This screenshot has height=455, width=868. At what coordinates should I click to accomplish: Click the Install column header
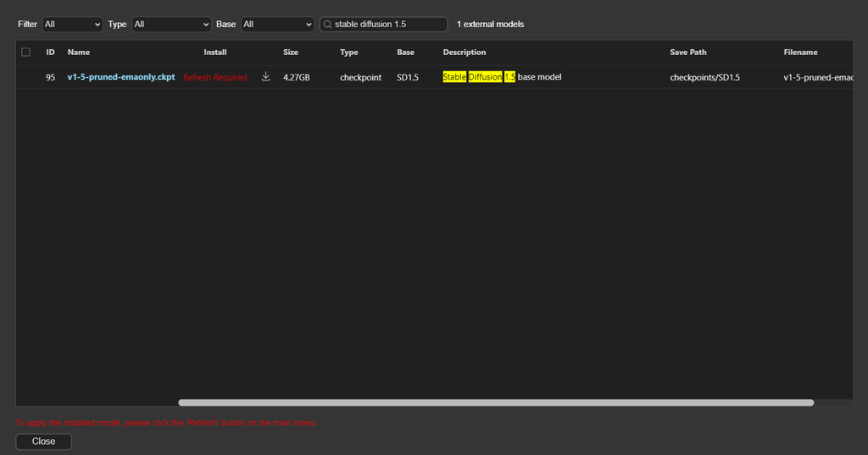click(x=215, y=53)
